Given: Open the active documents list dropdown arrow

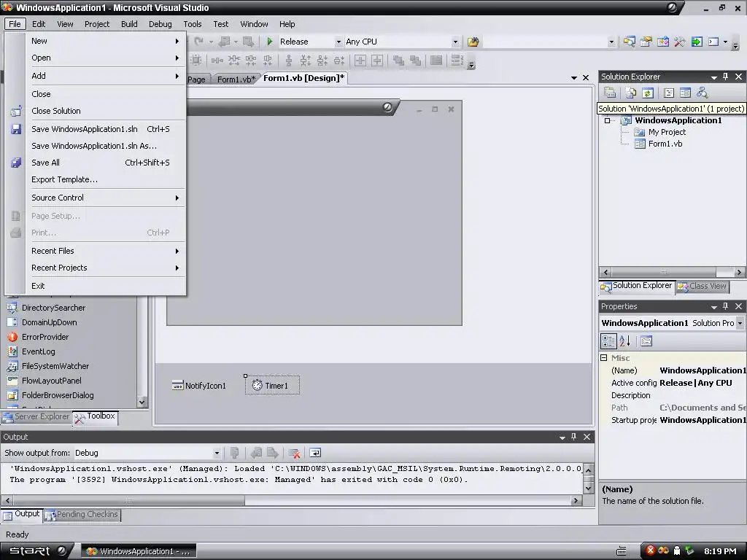Looking at the screenshot, I should tap(573, 77).
